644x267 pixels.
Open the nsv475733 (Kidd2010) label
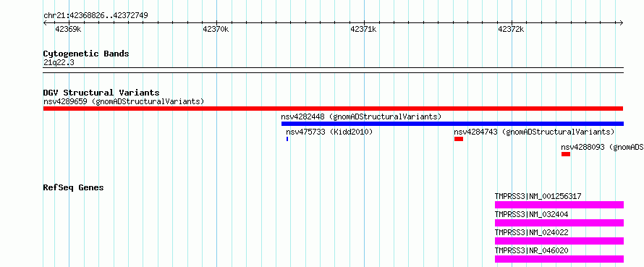click(329, 132)
